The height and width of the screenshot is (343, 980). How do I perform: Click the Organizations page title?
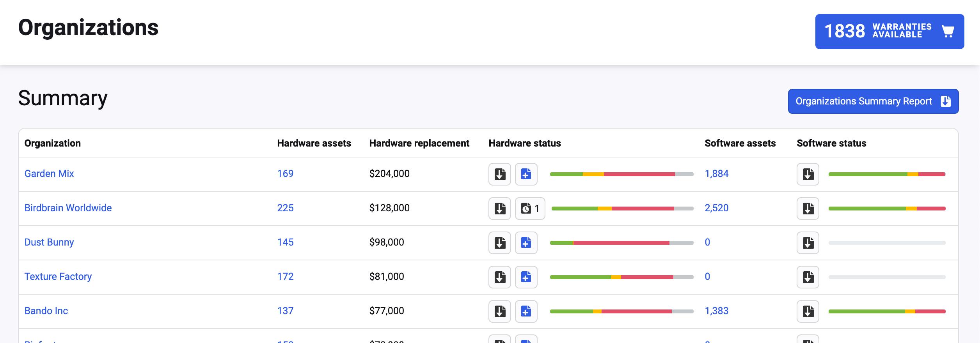[x=88, y=28]
